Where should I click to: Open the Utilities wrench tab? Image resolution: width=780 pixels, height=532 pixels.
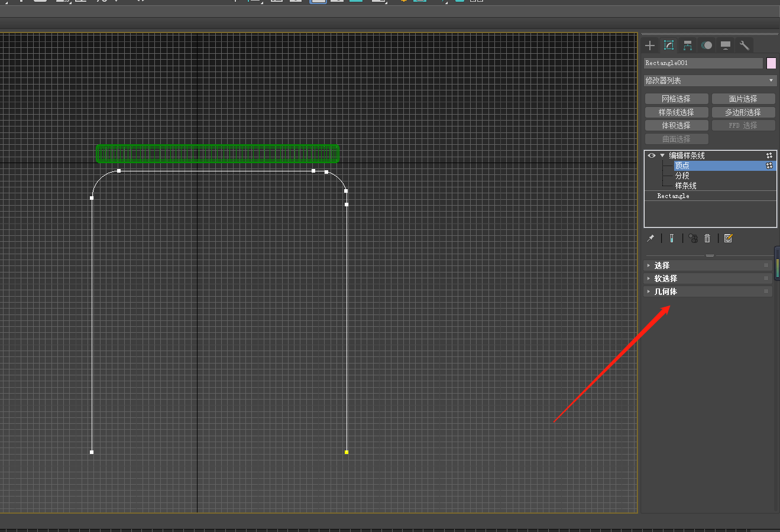[x=745, y=46]
